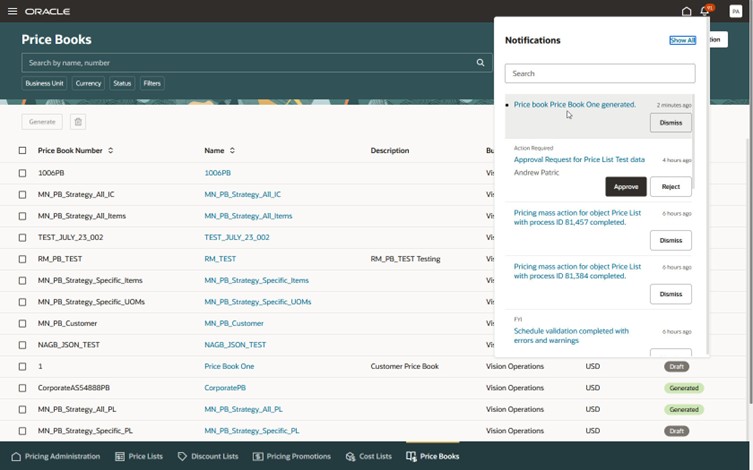The width and height of the screenshot is (753, 470).
Task: Check the MN_PB_Customer row checkbox
Action: pos(23,324)
